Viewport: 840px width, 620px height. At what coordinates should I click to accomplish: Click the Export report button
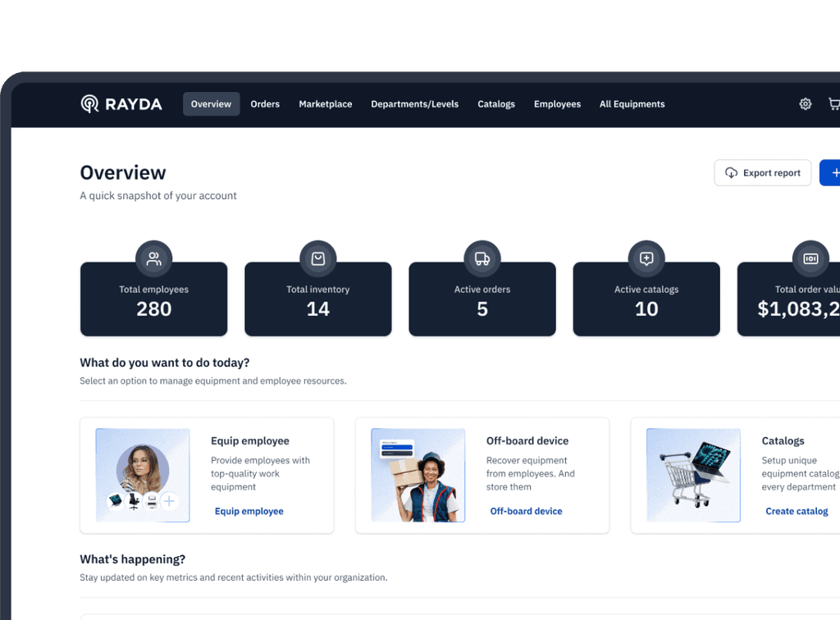(x=762, y=173)
